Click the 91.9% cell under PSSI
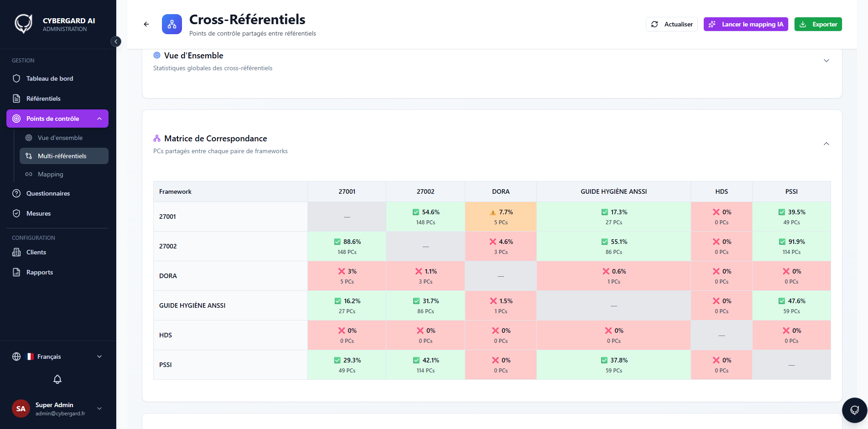The image size is (868, 429). point(791,246)
